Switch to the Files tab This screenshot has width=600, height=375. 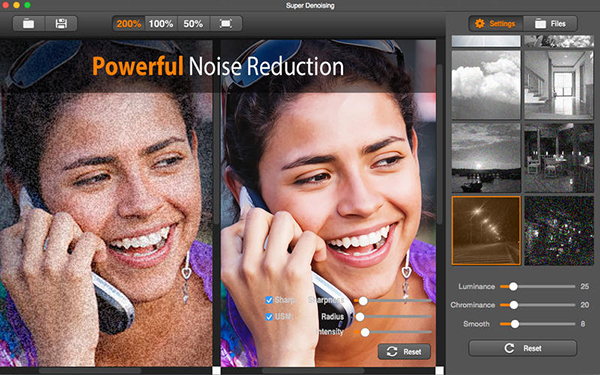point(550,24)
